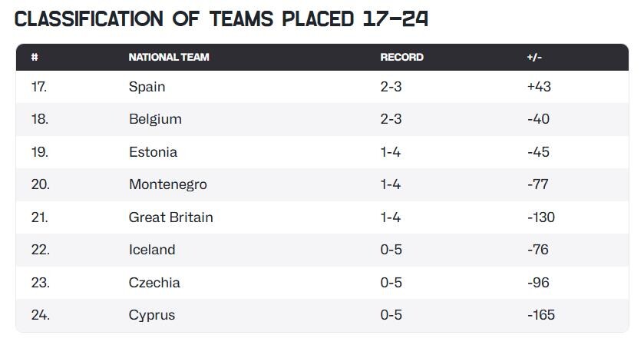The height and width of the screenshot is (345, 644).
Task: Click Great Britain's -130 differential value
Action: 541,217
